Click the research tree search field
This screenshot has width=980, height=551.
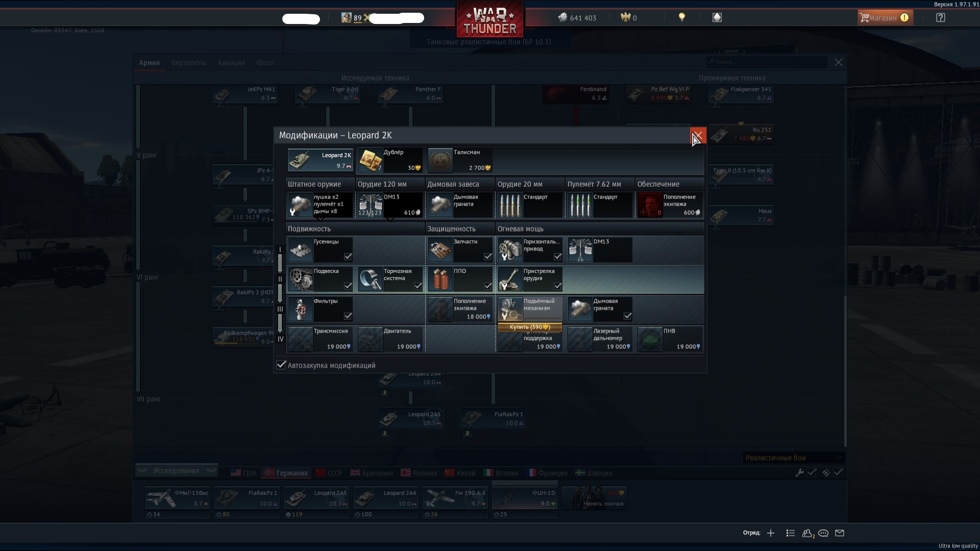[x=767, y=62]
